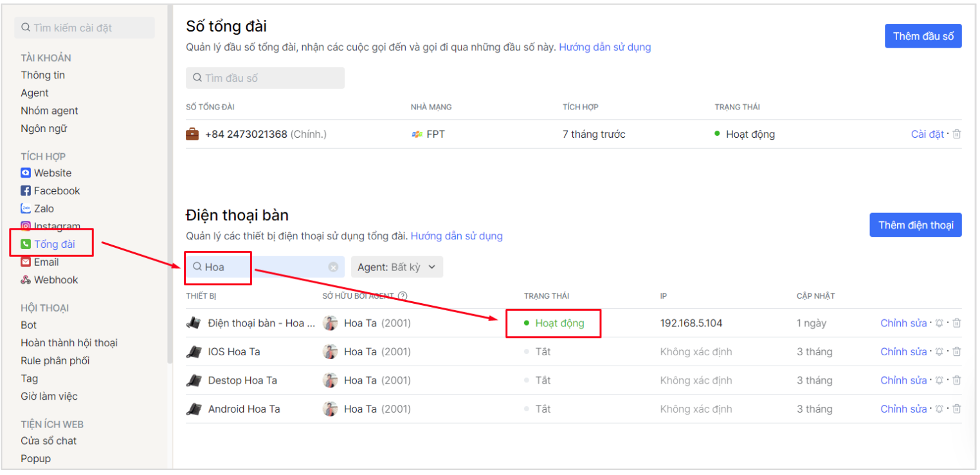Open the Agent: Bất kỳ filter dropdown

click(396, 267)
